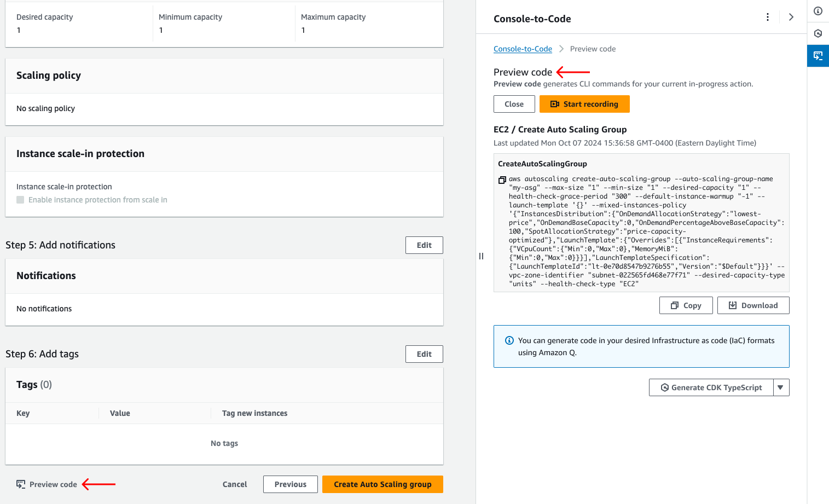
Task: Open the three-dot menu in Console-to-Code header
Action: (x=768, y=18)
